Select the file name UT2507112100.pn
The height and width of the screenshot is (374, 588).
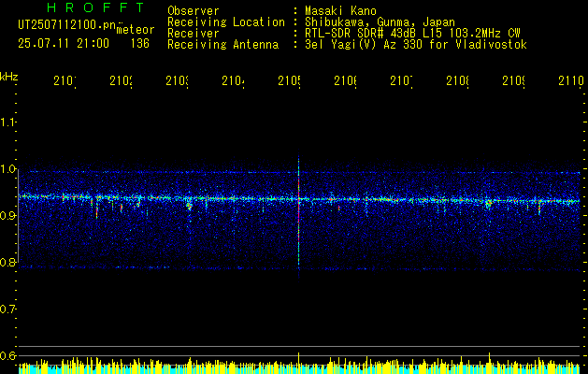[66, 24]
